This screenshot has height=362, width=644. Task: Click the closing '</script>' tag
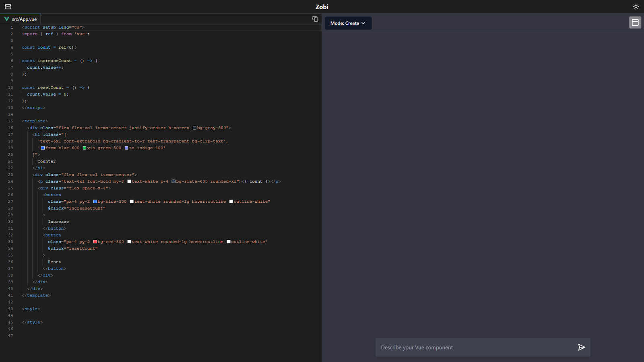tap(33, 108)
